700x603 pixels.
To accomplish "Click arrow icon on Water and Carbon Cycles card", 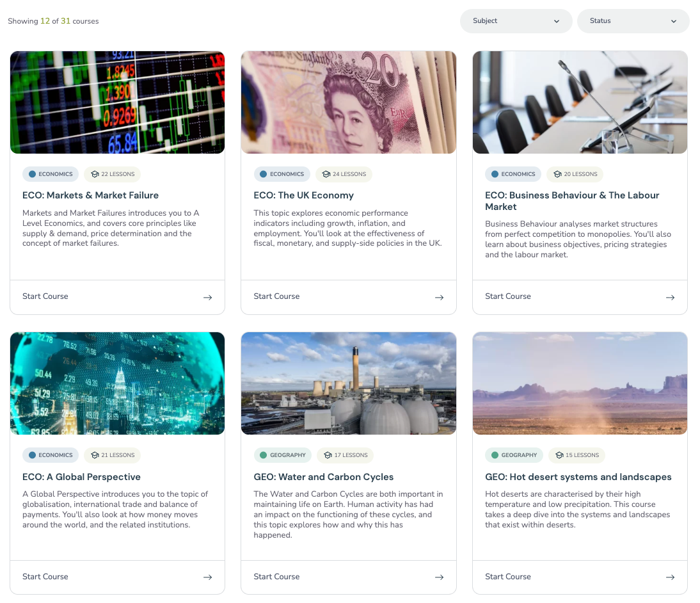I will [x=440, y=577].
